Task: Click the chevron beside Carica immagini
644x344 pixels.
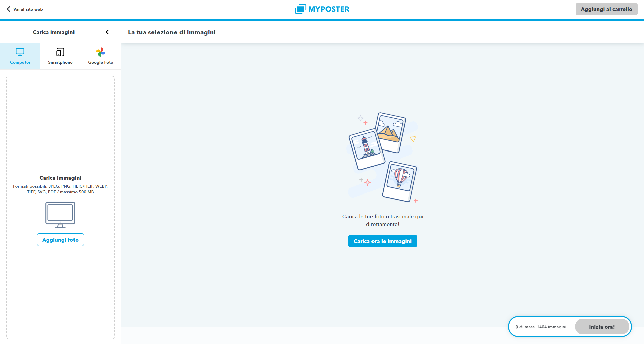Action: (107, 32)
